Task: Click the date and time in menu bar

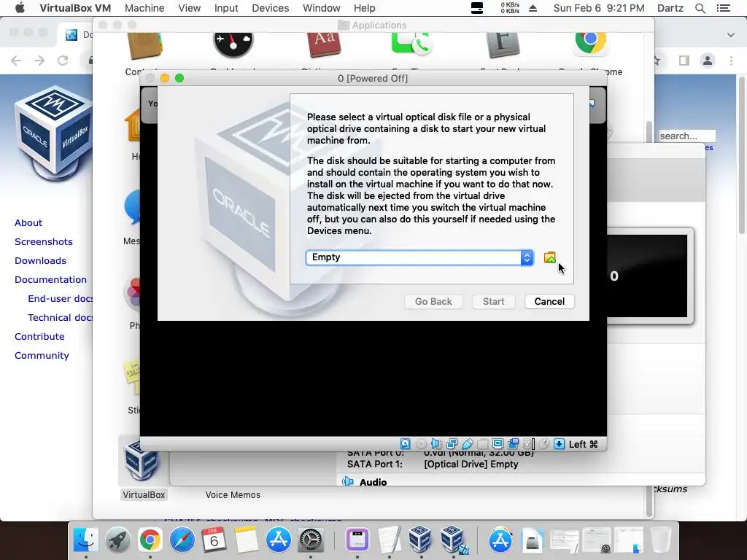Action: click(x=599, y=8)
